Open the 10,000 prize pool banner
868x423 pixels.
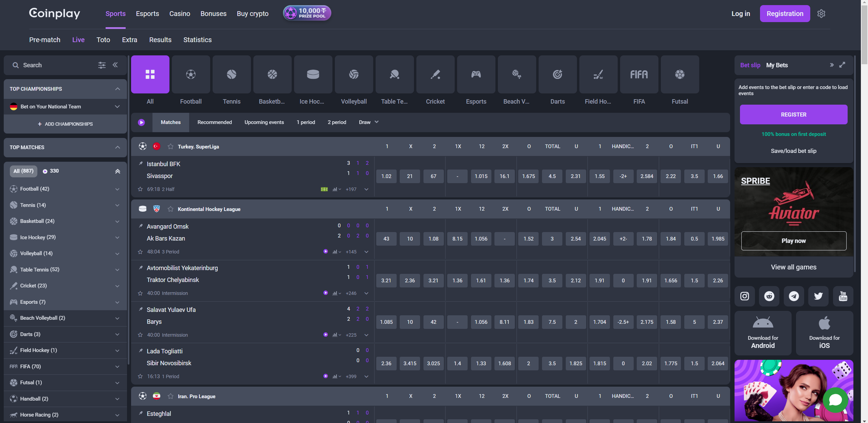307,13
